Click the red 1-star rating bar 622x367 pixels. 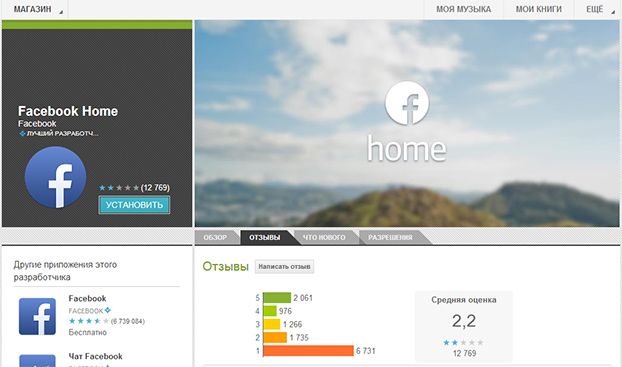pos(308,351)
